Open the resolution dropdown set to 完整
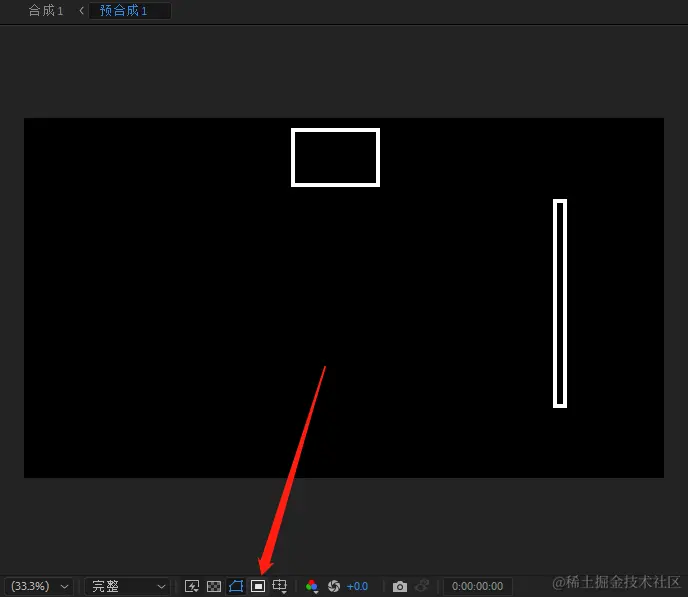688x597 pixels. point(127,586)
